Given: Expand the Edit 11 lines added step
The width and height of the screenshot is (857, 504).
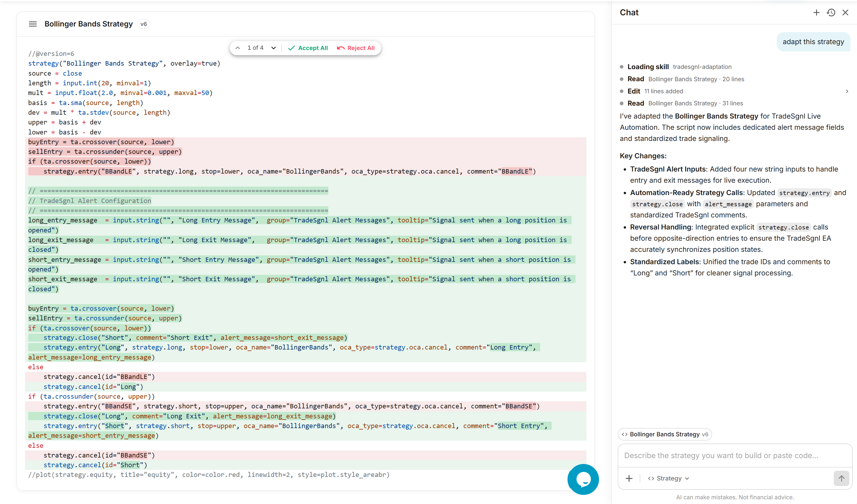Looking at the screenshot, I should tap(847, 91).
